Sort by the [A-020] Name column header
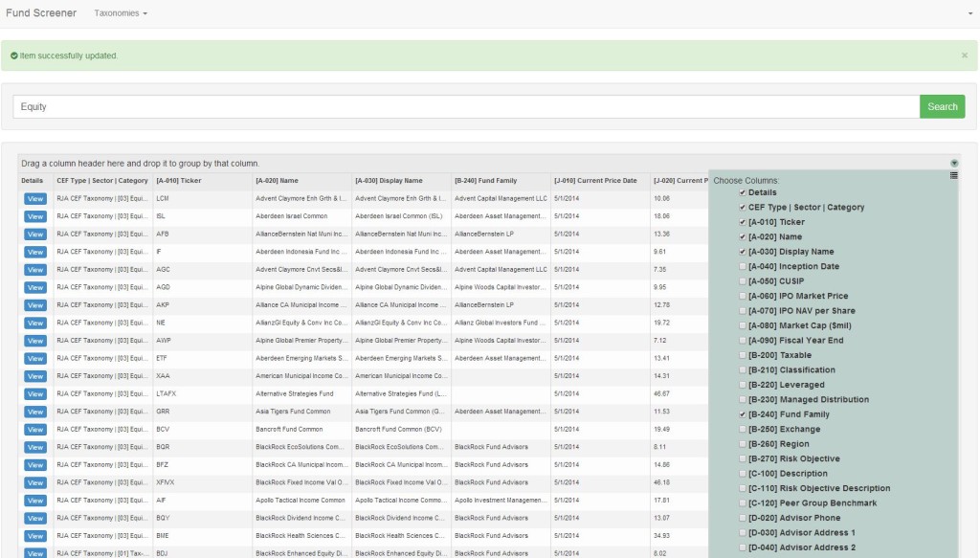The width and height of the screenshot is (980, 558). click(x=277, y=181)
